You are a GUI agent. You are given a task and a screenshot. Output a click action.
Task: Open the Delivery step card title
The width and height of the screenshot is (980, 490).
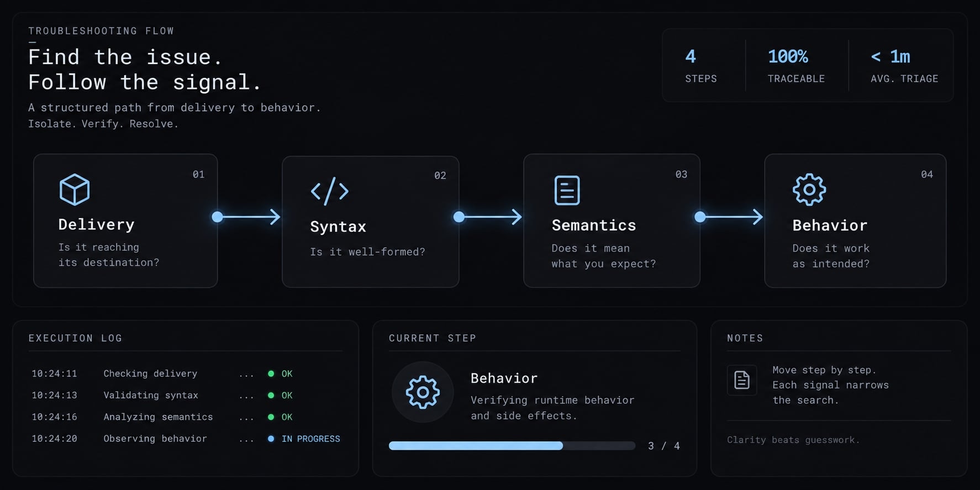pos(97,224)
